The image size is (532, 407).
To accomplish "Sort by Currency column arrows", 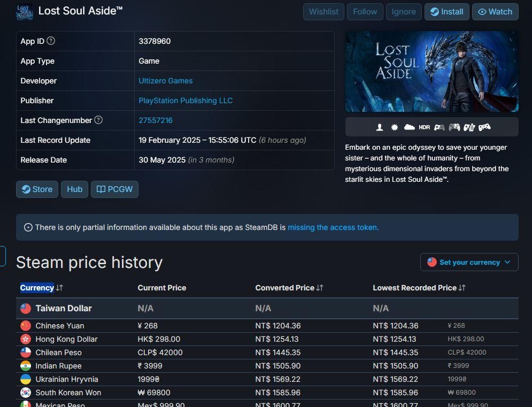I will click(59, 288).
